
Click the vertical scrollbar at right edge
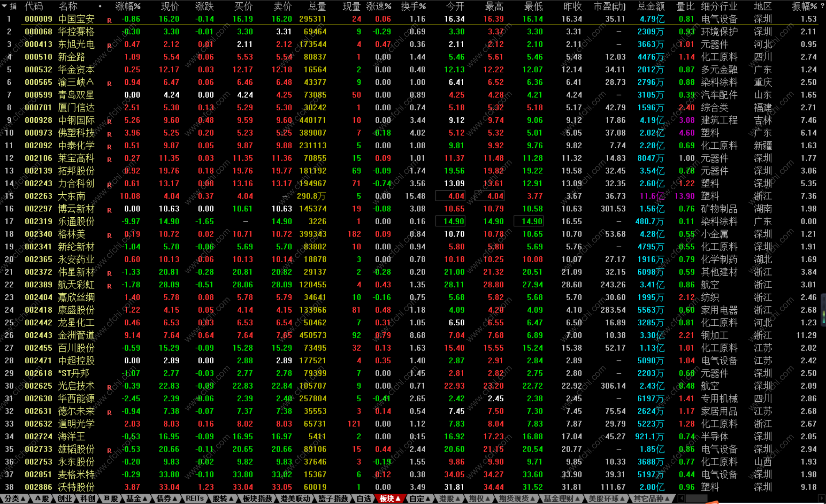coord(823,310)
